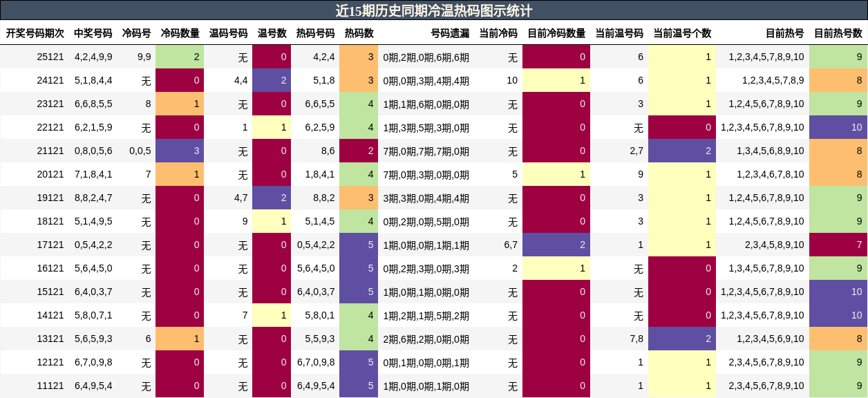Select period cell 16121
Image resolution: width=868 pixels, height=398 pixels.
[x=50, y=268]
